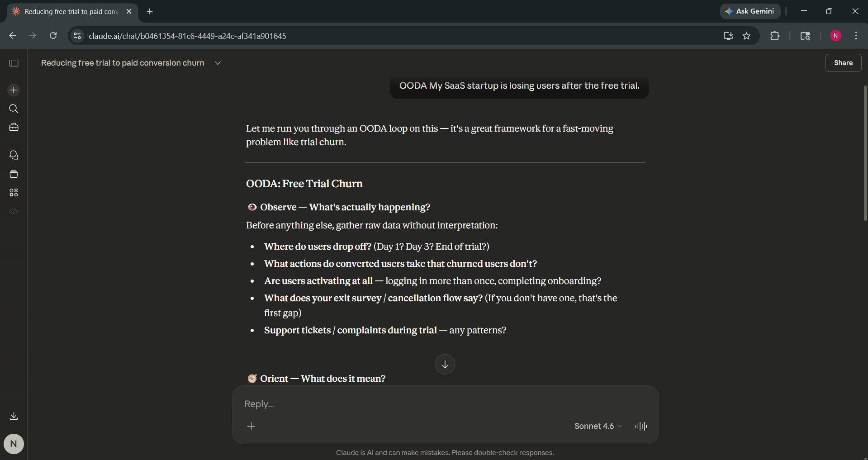This screenshot has height=460, width=868.
Task: Click the page vertical scrollbar
Action: [x=865, y=154]
